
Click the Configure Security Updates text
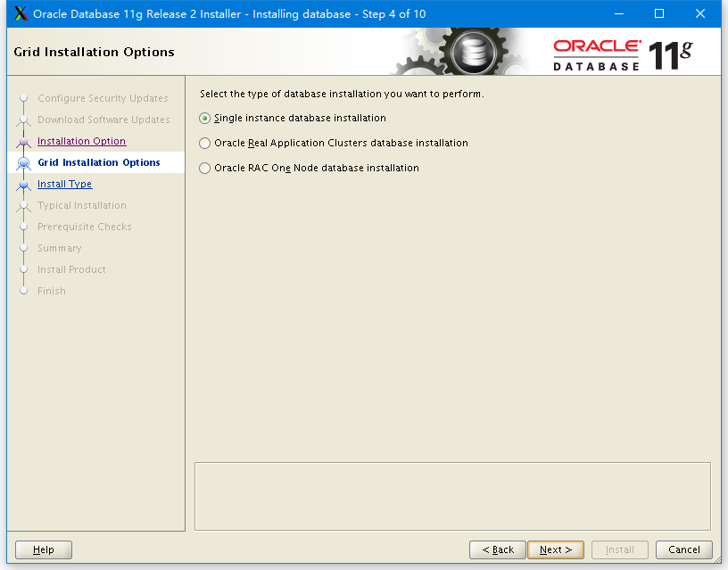click(x=103, y=98)
